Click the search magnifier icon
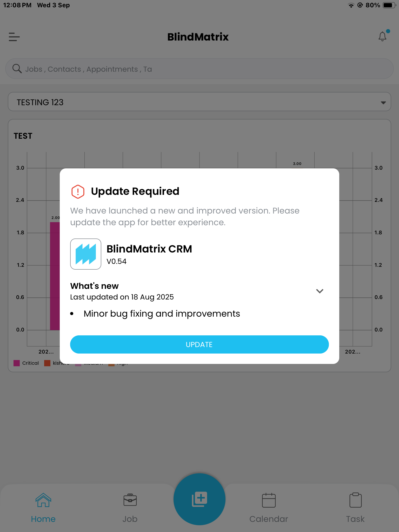Viewport: 399px width, 532px height. pos(17,69)
